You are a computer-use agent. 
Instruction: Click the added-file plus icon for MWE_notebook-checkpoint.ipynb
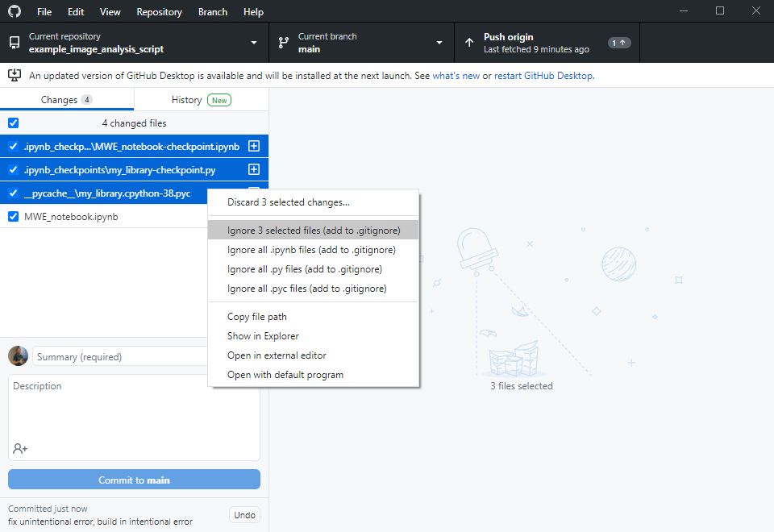click(253, 147)
